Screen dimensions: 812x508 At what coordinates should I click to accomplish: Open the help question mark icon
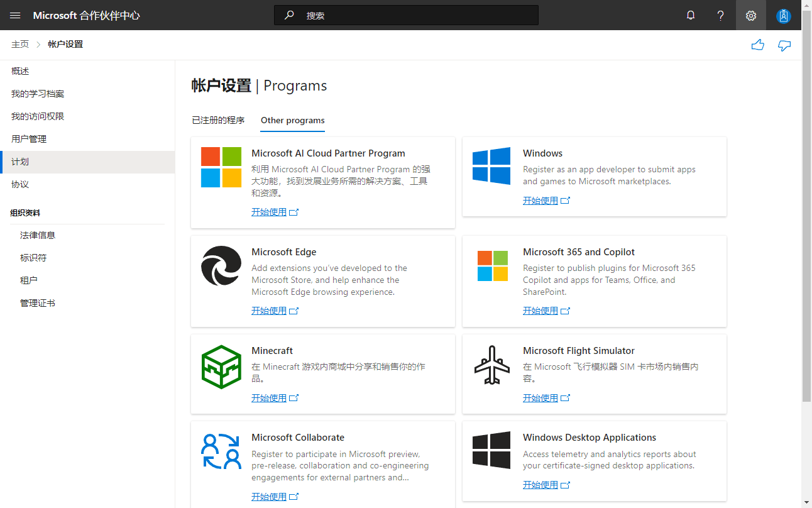(x=721, y=15)
